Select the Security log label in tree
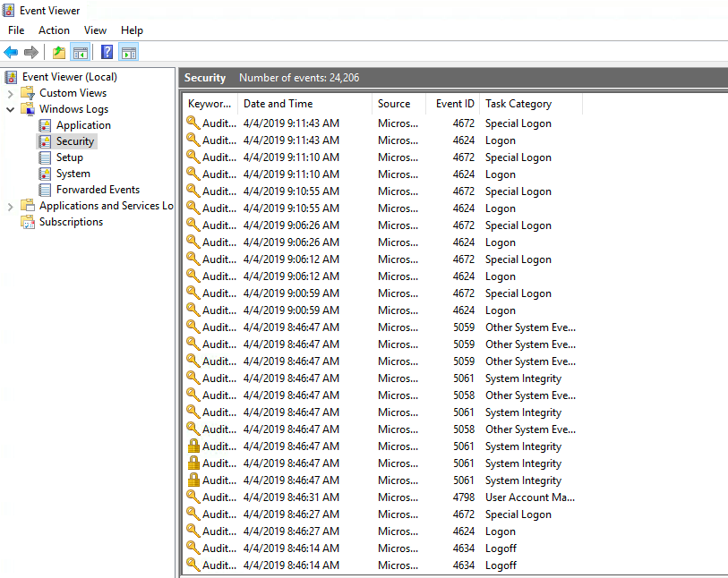The image size is (728, 578). [x=75, y=141]
